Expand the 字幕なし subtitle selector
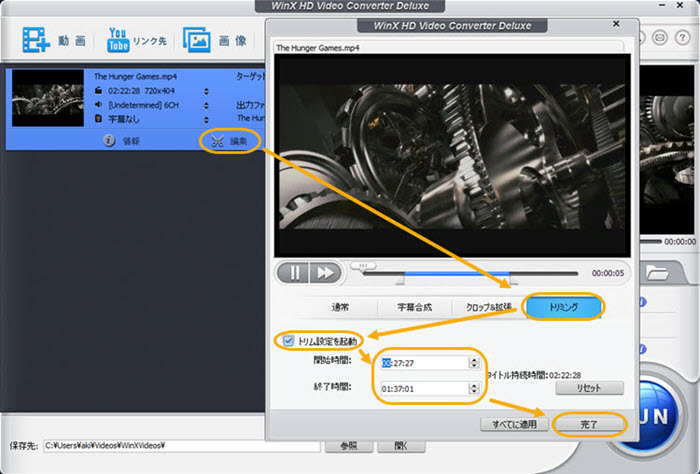The width and height of the screenshot is (700, 474). click(x=206, y=120)
